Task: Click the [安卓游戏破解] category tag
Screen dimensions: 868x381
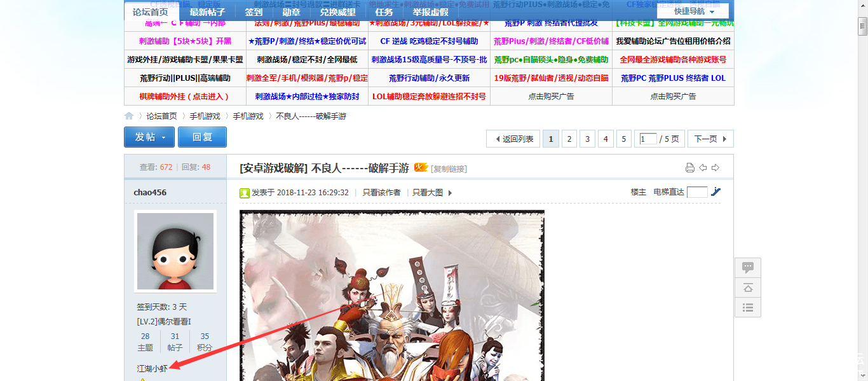Action: [274, 168]
